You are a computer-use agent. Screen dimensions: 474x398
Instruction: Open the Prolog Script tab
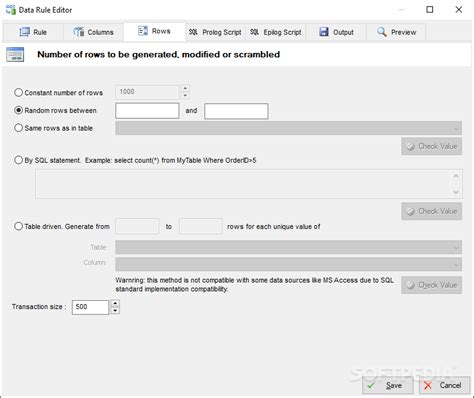215,32
